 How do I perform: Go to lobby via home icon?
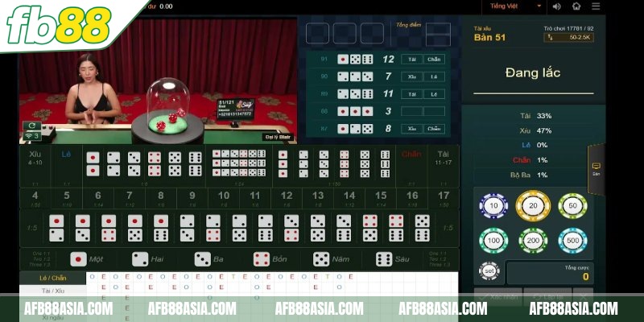click(576, 6)
